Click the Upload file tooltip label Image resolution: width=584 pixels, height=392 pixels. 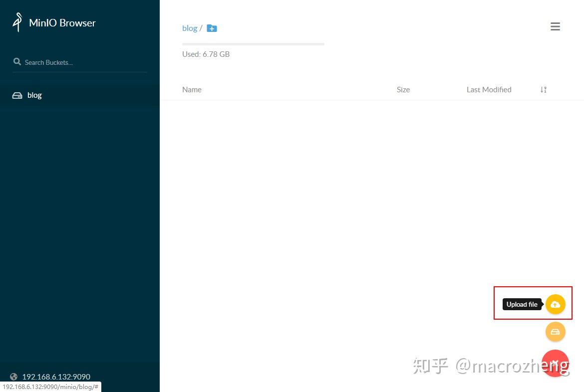tap(522, 304)
